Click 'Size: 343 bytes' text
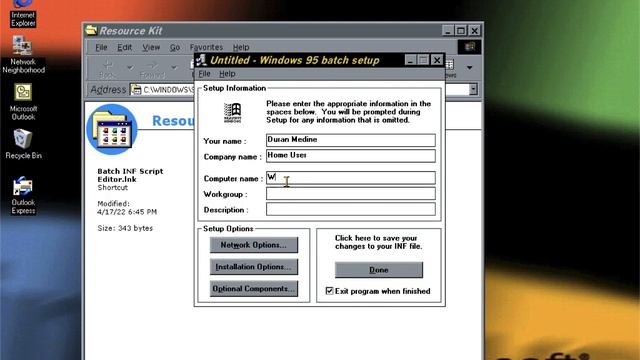The height and width of the screenshot is (360, 640). (125, 228)
